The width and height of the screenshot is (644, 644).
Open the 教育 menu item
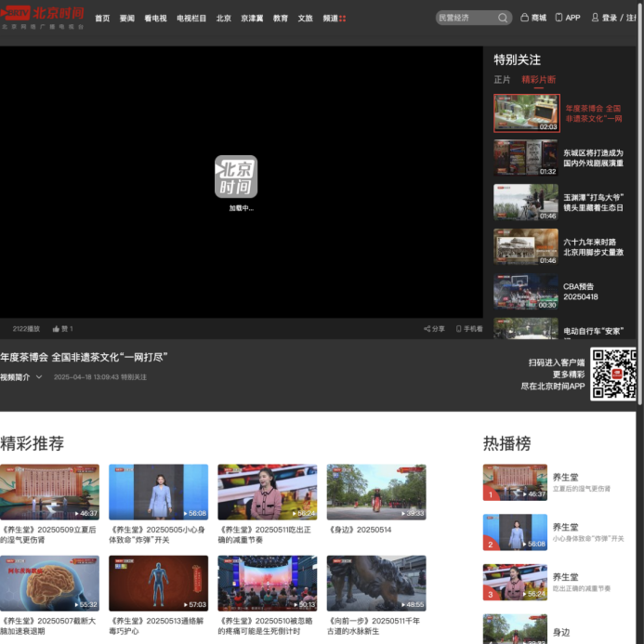[x=281, y=18]
